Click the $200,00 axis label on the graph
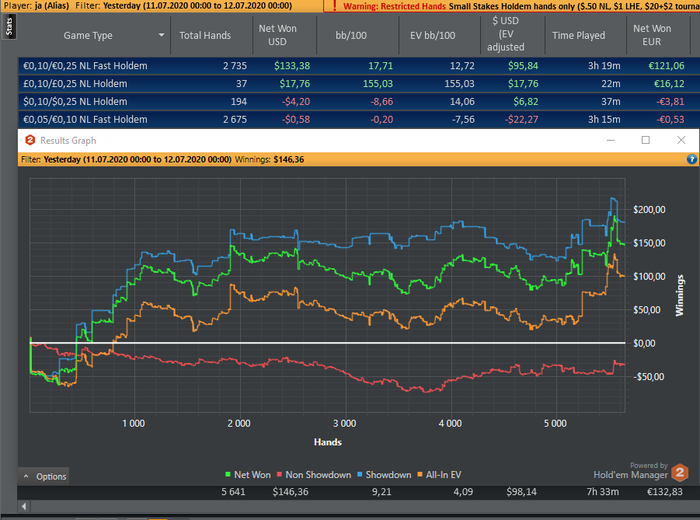700x520 pixels. point(649,210)
